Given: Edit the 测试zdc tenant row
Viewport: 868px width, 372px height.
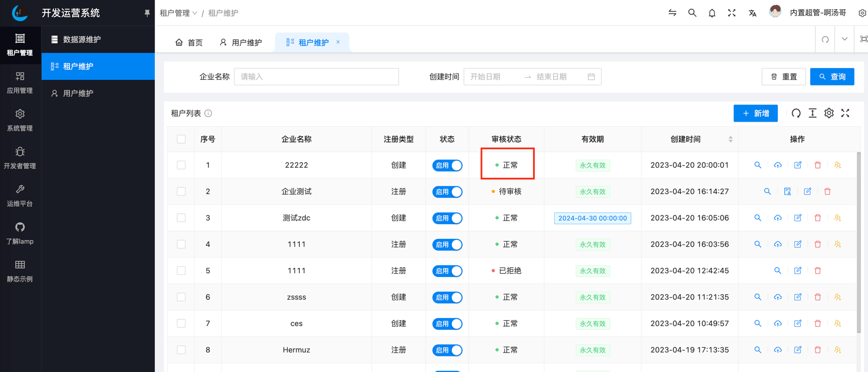Looking at the screenshot, I should click(x=797, y=218).
